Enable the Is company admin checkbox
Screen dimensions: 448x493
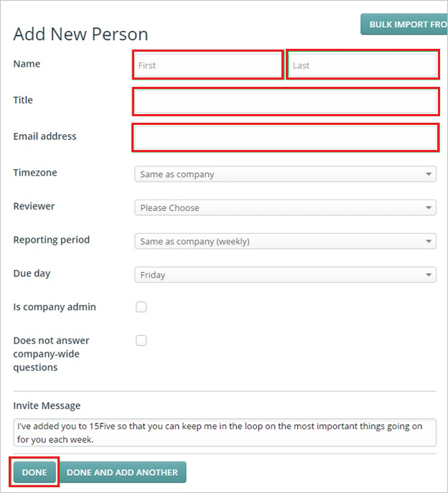pyautogui.click(x=141, y=307)
